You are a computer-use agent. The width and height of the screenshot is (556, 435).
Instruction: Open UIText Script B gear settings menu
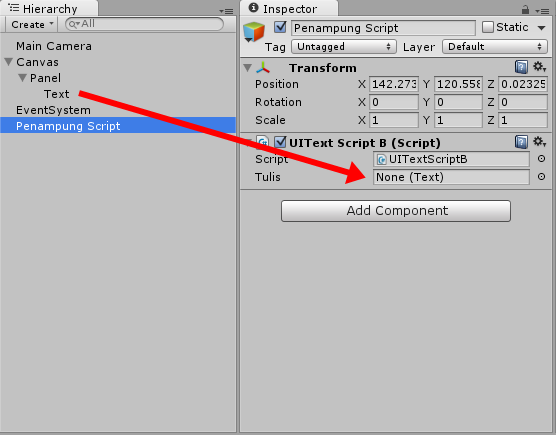[540, 142]
